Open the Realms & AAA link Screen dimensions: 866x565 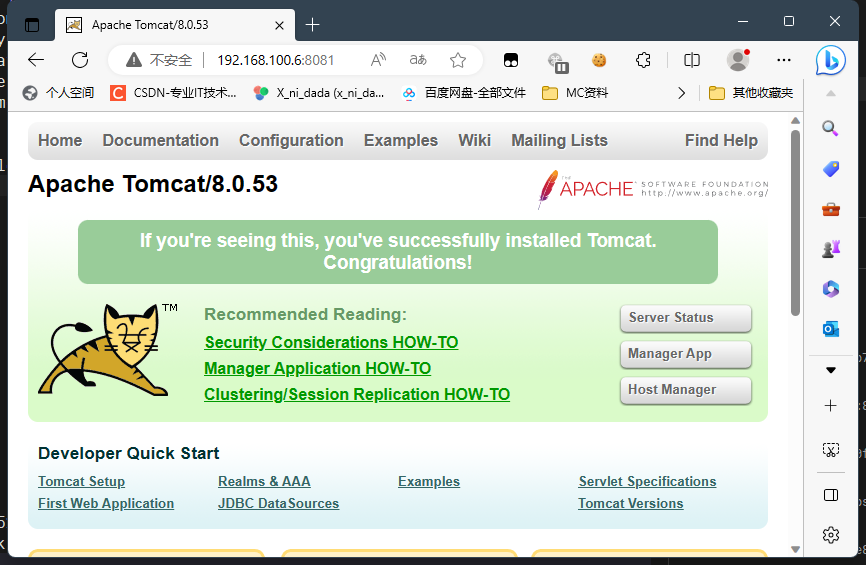coord(264,482)
